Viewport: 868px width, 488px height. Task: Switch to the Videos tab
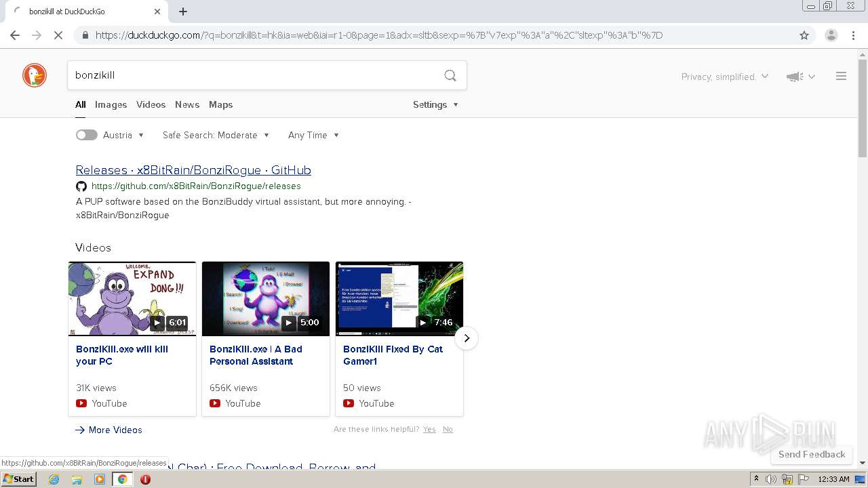click(151, 104)
